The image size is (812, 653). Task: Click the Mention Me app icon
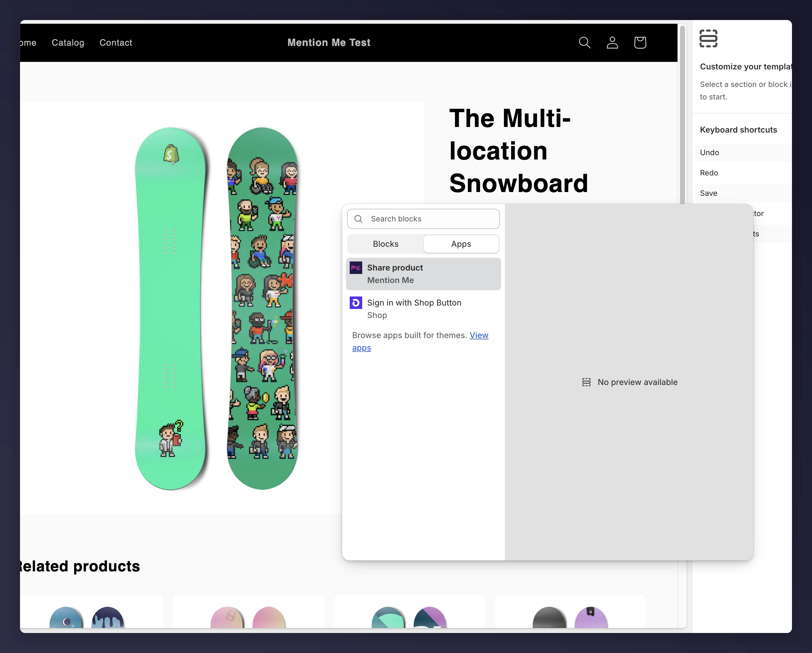[356, 268]
